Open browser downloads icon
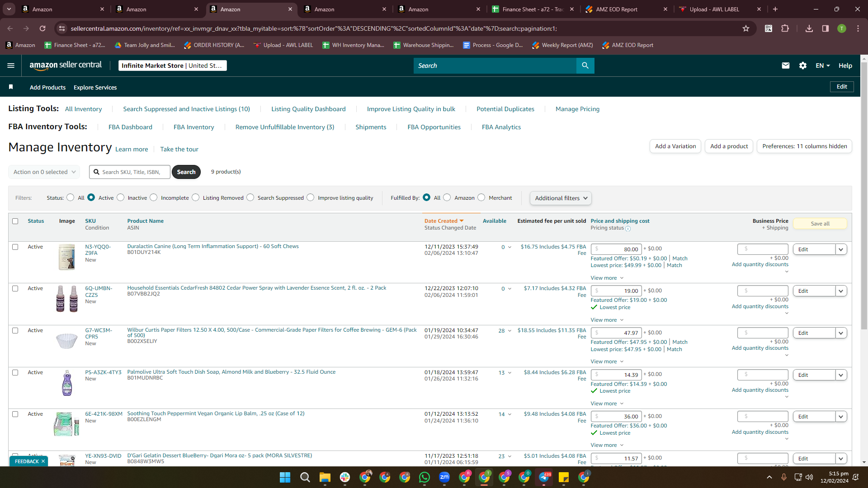Image resolution: width=868 pixels, height=488 pixels. pyautogui.click(x=809, y=28)
